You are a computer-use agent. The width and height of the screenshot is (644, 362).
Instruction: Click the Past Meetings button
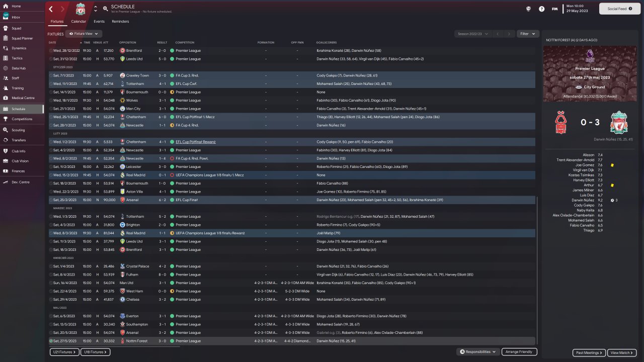tap(589, 352)
